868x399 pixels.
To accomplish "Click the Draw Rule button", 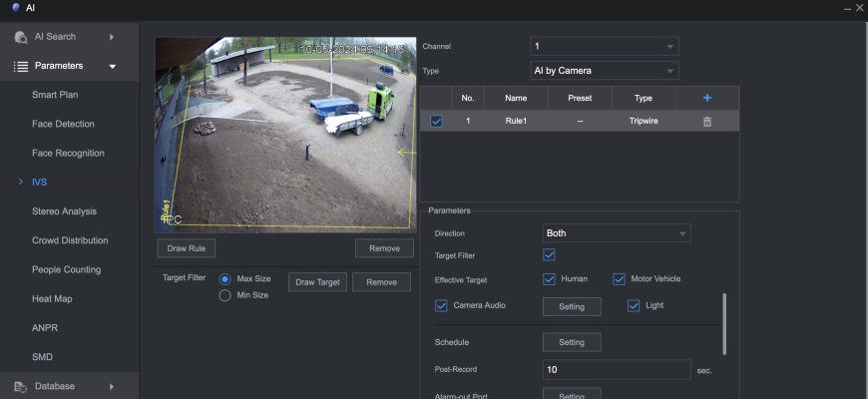I will pos(186,248).
